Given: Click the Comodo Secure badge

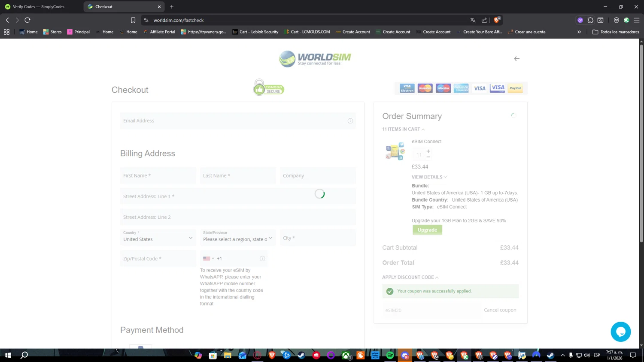Looking at the screenshot, I should click(x=268, y=87).
